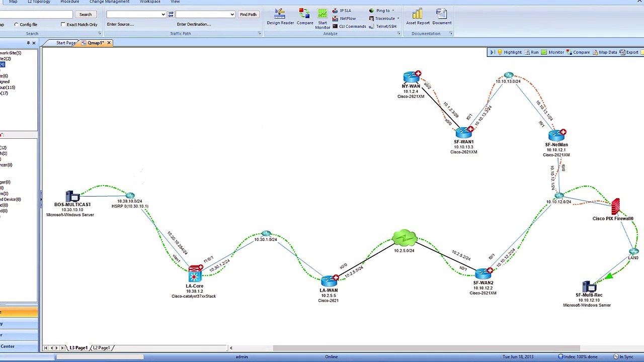
Task: Open Telnet/SSH session tool
Action: click(x=382, y=26)
